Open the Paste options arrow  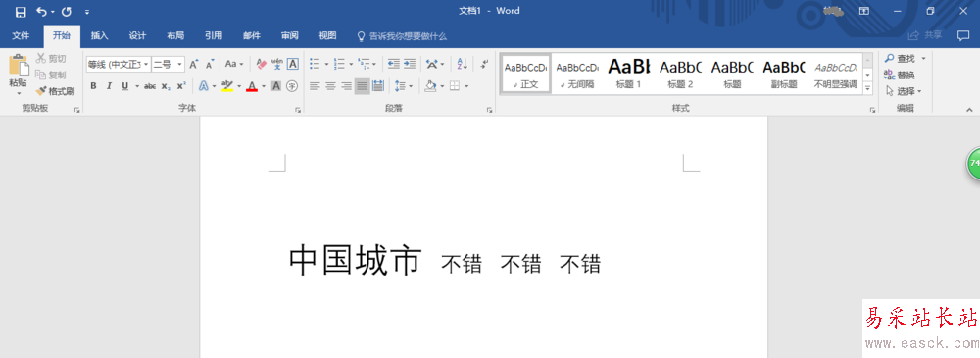pos(18,94)
